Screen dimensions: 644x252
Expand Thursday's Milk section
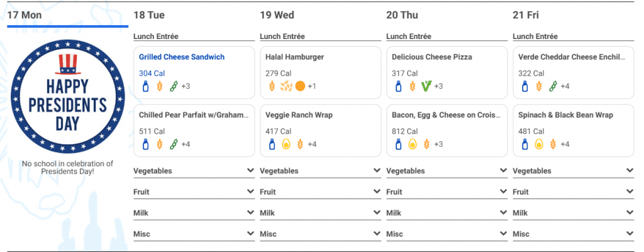point(447,213)
